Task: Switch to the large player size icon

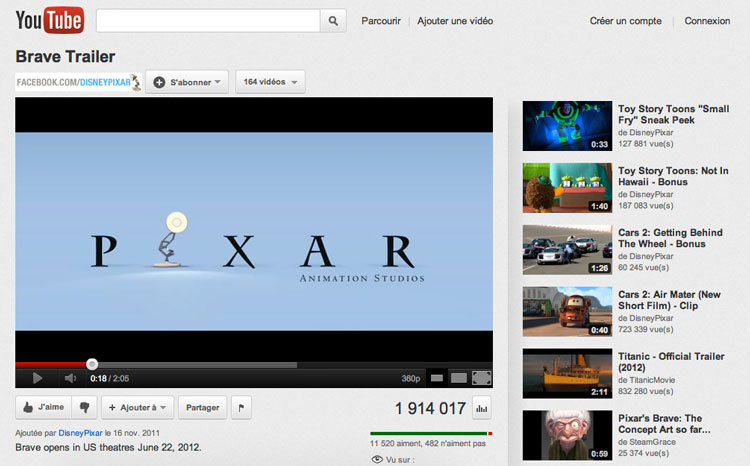Action: 459,378
